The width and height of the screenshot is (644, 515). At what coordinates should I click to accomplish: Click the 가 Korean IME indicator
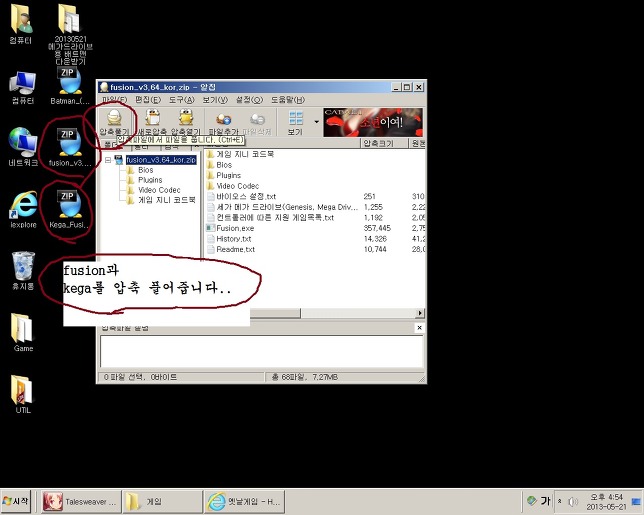tap(545, 501)
